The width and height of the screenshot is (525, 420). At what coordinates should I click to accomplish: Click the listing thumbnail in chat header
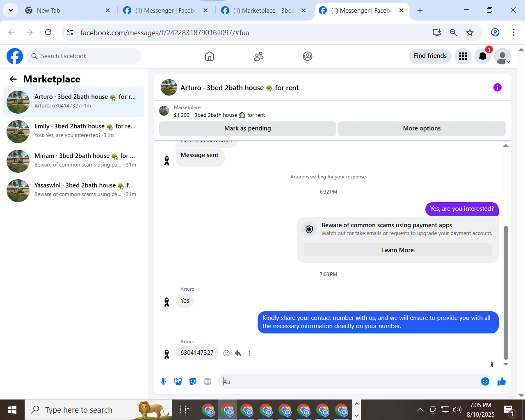click(x=169, y=87)
